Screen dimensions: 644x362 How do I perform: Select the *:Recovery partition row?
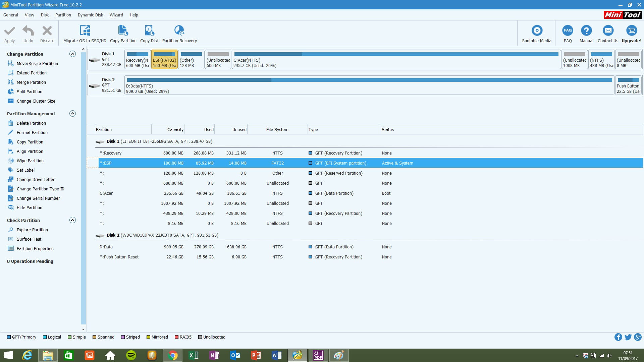(x=365, y=153)
